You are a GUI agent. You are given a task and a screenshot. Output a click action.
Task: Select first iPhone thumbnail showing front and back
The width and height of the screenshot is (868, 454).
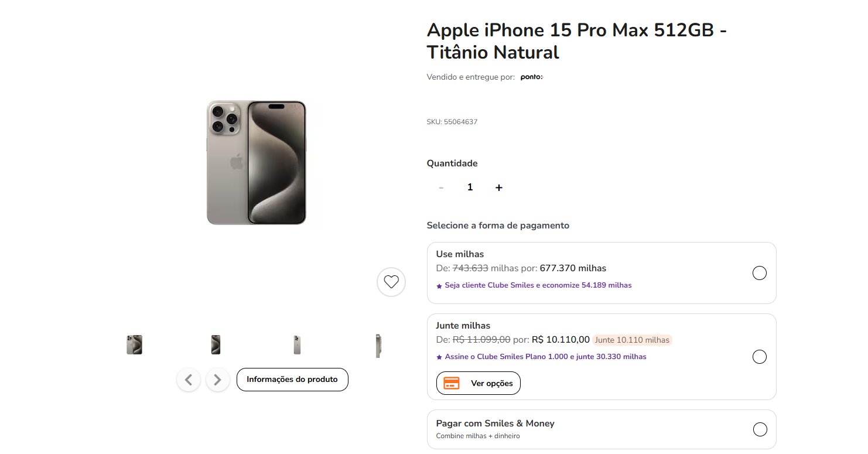coord(134,344)
